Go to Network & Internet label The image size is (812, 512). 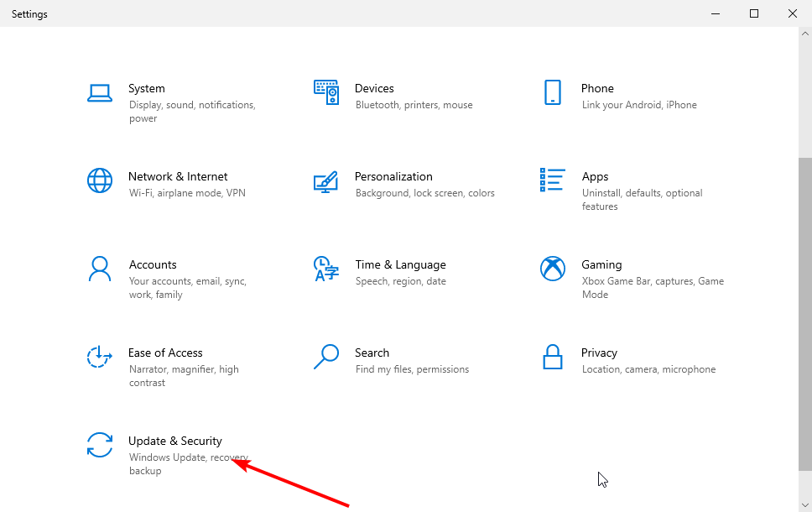click(x=178, y=176)
